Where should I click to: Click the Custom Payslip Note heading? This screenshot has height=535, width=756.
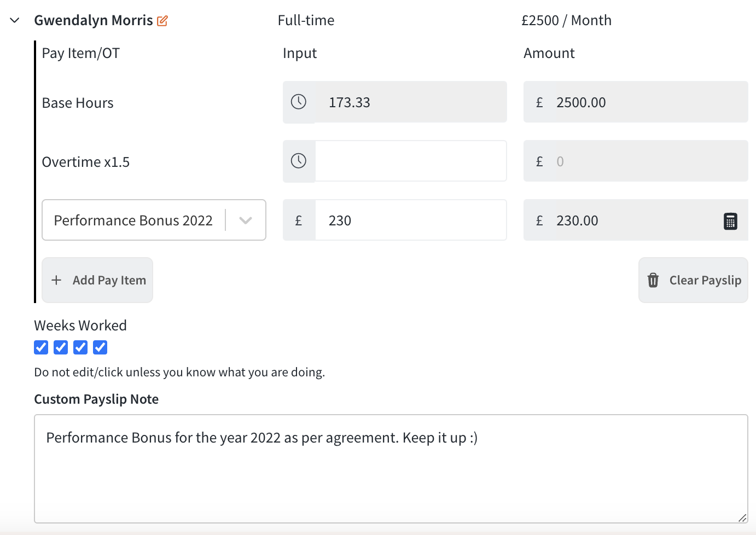(x=96, y=399)
